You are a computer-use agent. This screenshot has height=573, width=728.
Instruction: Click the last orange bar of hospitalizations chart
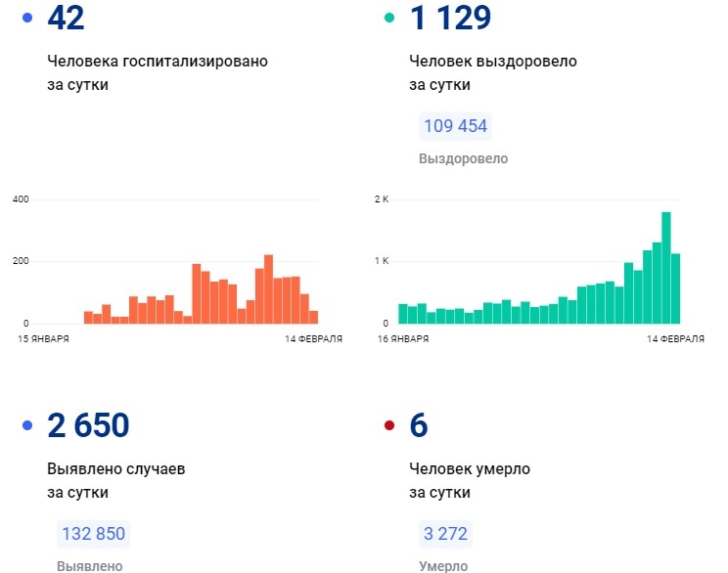point(313,316)
